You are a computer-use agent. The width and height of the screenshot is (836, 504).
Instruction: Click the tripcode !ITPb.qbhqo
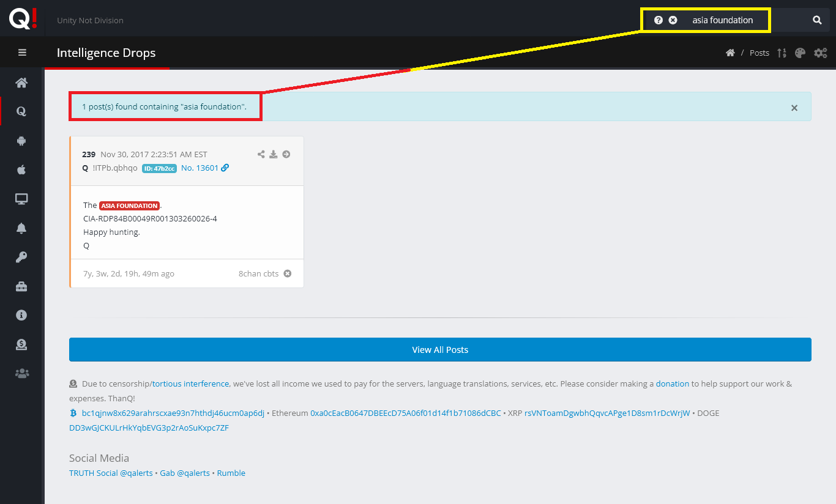click(x=115, y=168)
